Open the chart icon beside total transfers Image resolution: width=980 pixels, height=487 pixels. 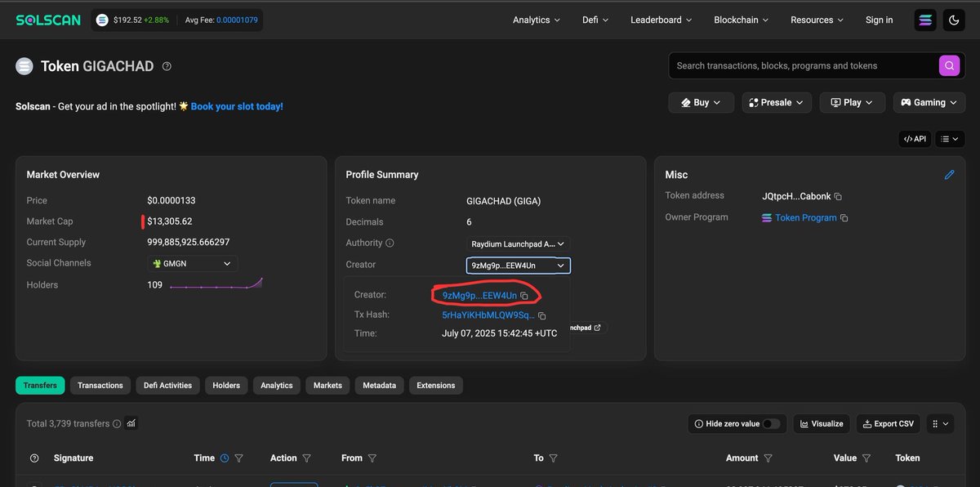coord(131,423)
